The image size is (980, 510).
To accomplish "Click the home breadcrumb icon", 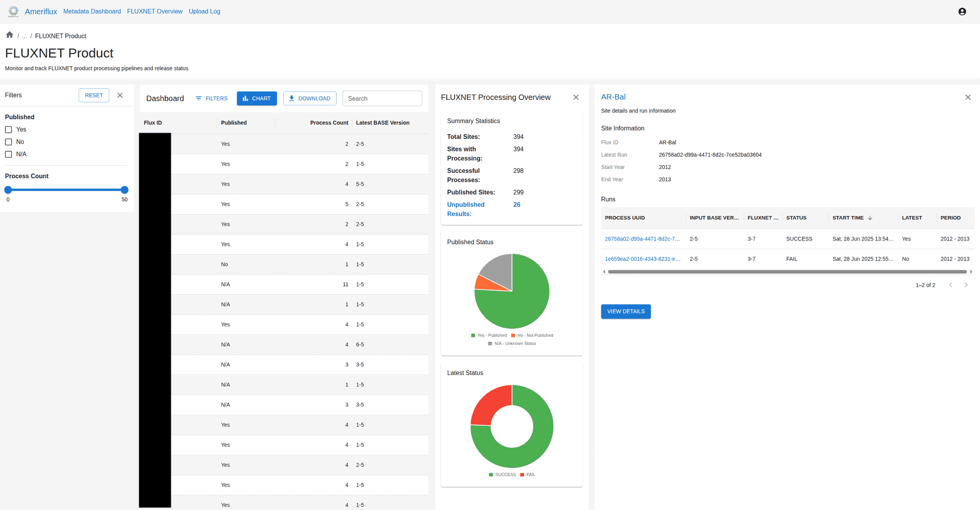I will (x=9, y=34).
